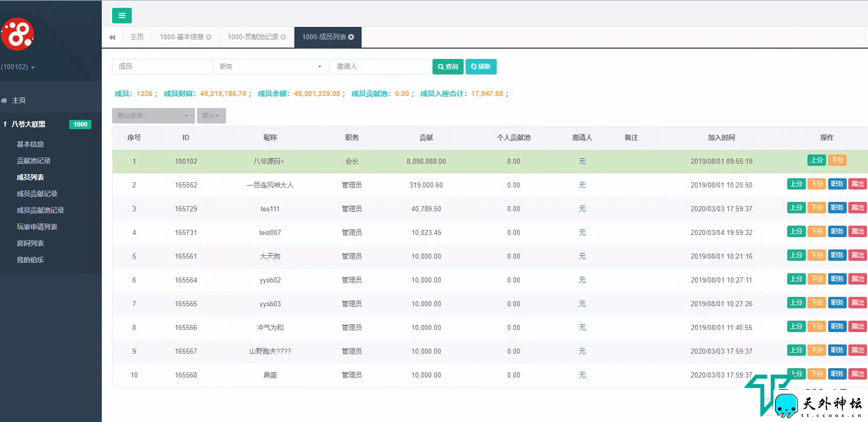Click 踢出 for member test007
The width and height of the screenshot is (868, 422).
(x=858, y=231)
